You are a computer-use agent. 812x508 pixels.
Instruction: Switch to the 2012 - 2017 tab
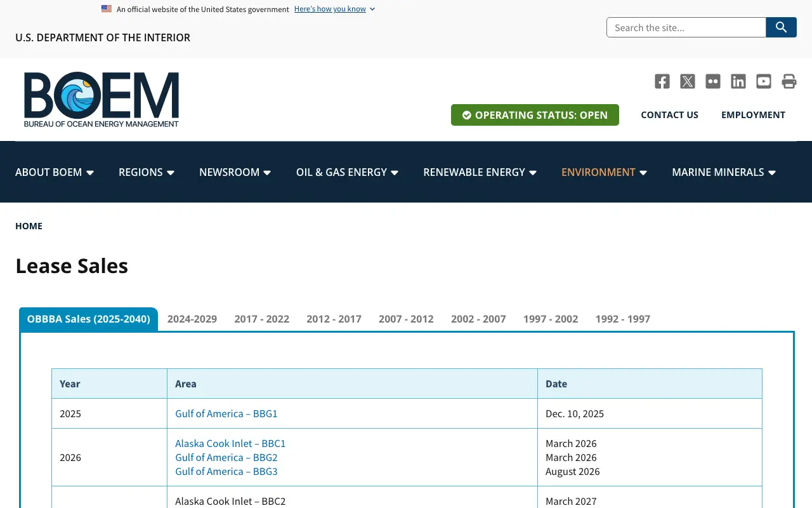click(x=334, y=319)
